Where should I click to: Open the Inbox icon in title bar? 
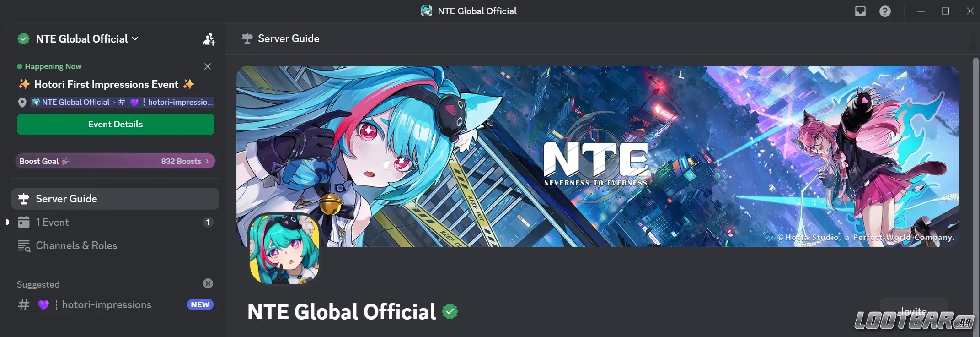coord(860,11)
